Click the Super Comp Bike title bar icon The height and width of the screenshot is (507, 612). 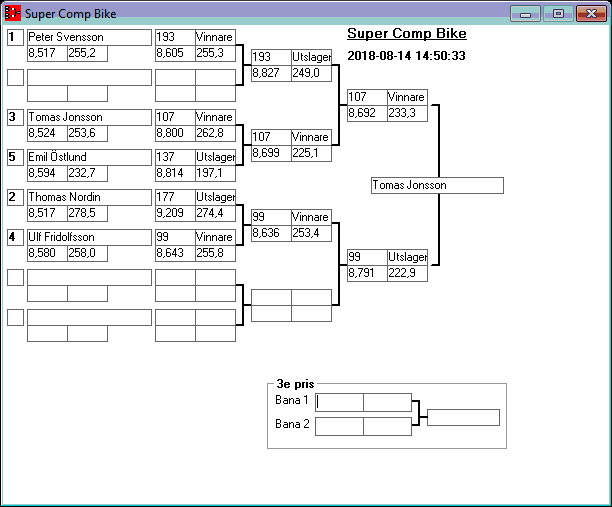(x=13, y=14)
